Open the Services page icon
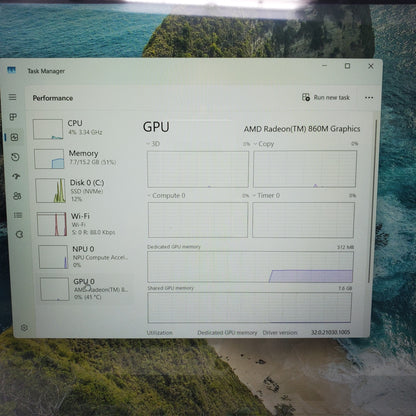 coord(19,235)
